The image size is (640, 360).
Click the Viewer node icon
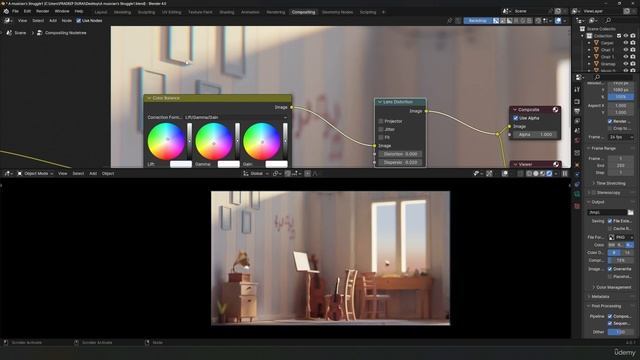pos(556,164)
